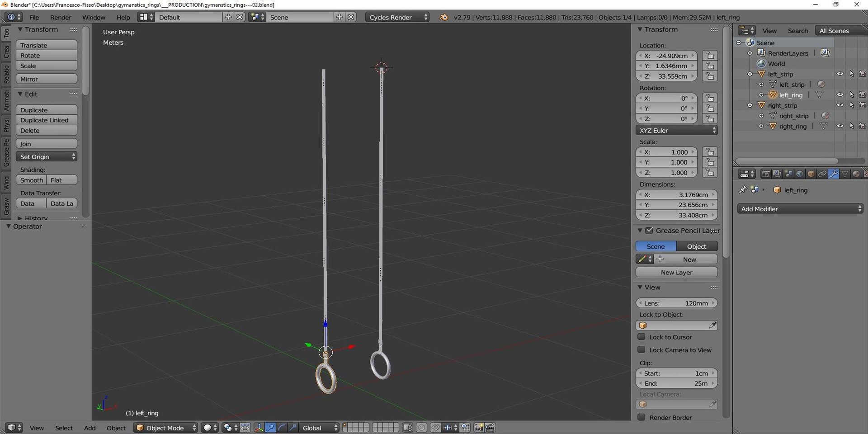The height and width of the screenshot is (434, 868).
Task: Switch to the Modifiers wrench tab
Action: point(834,174)
